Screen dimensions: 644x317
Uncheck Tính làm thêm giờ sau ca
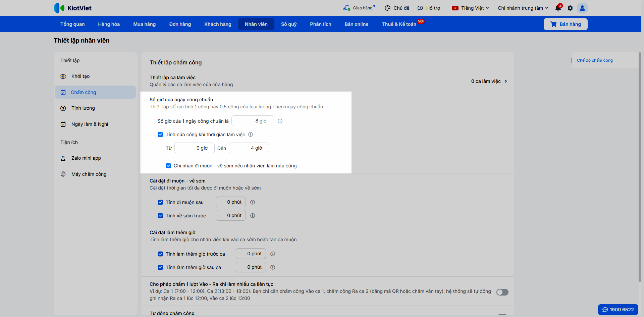tap(160, 267)
